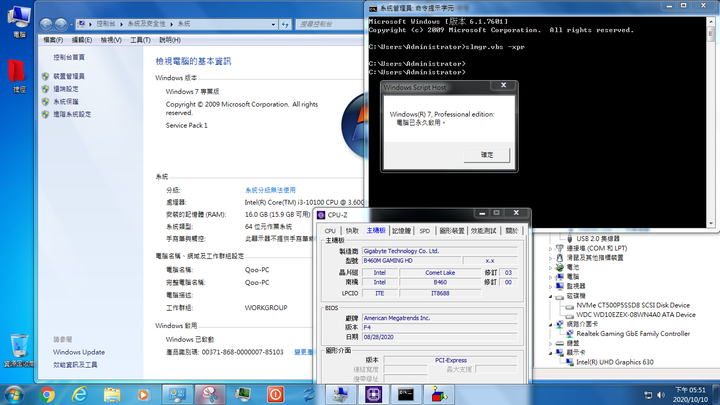
Task: Open the 檔案(F) menu
Action: (x=53, y=40)
